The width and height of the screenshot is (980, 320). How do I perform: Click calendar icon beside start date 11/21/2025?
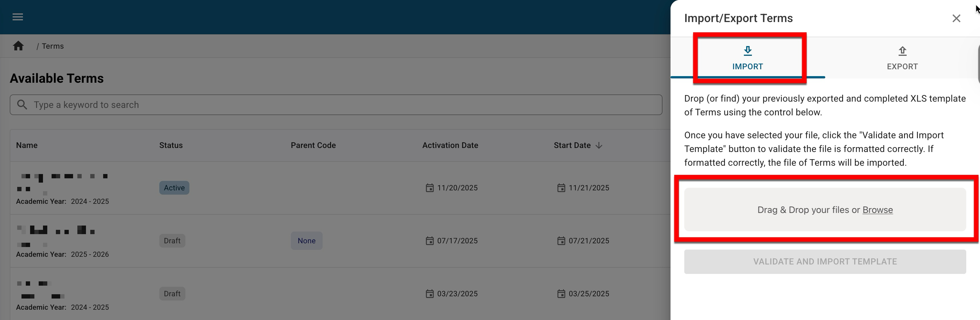(561, 188)
